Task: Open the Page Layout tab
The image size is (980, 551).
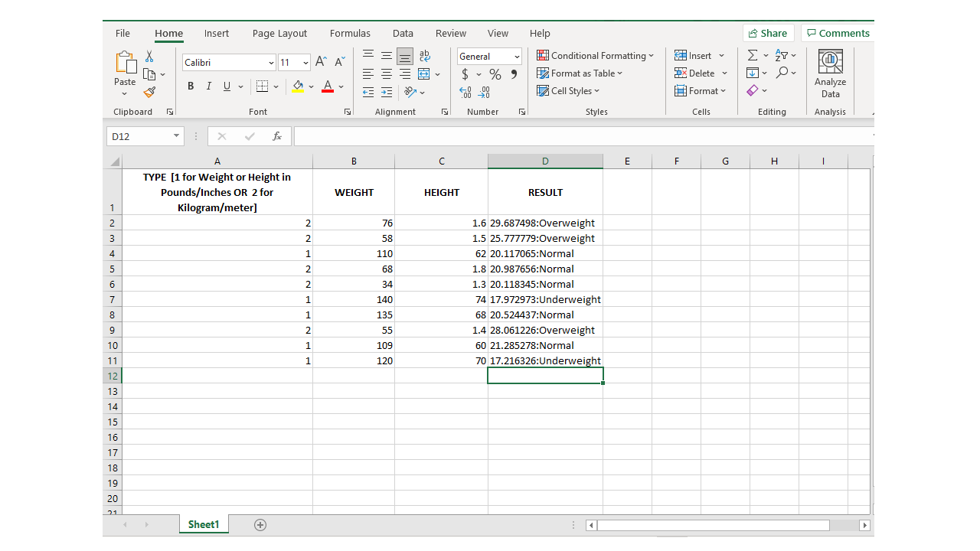Action: (279, 33)
